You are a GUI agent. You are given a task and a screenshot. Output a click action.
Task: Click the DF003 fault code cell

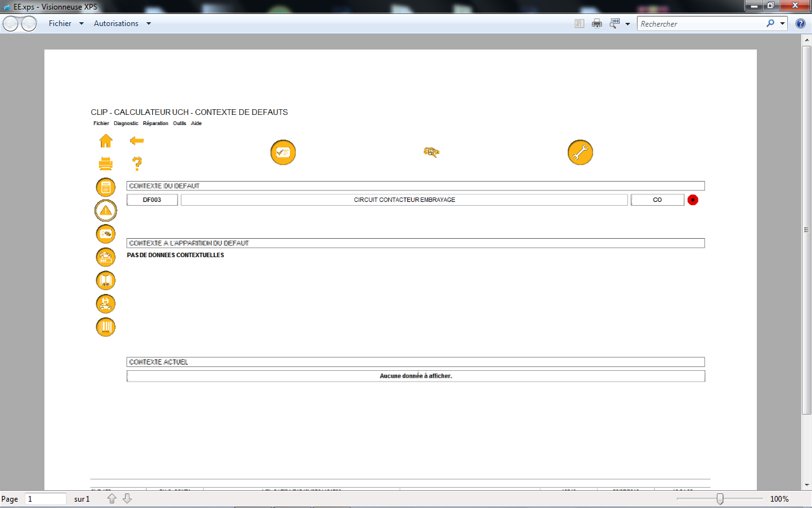[x=152, y=200]
